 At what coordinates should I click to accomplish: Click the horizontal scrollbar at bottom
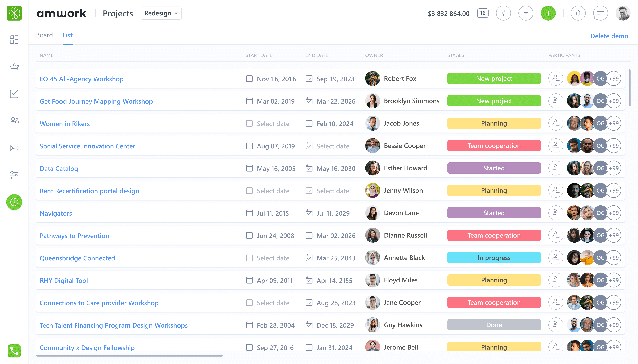point(129,355)
